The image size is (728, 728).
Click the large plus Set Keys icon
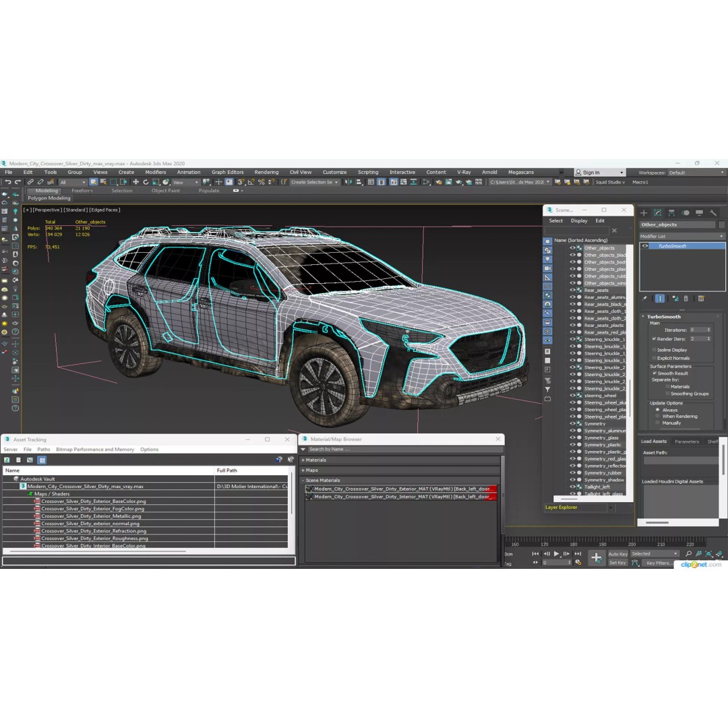click(x=597, y=557)
